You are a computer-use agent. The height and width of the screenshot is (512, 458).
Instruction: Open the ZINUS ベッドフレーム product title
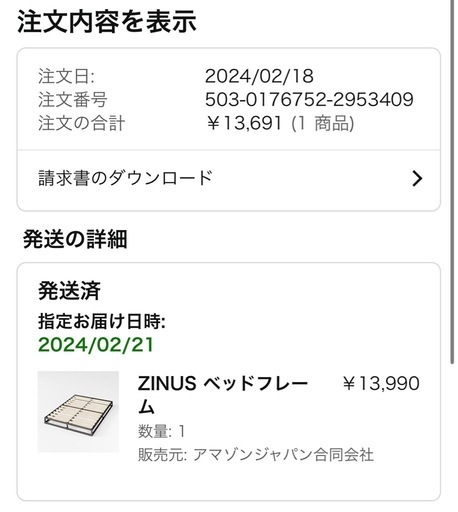(222, 395)
